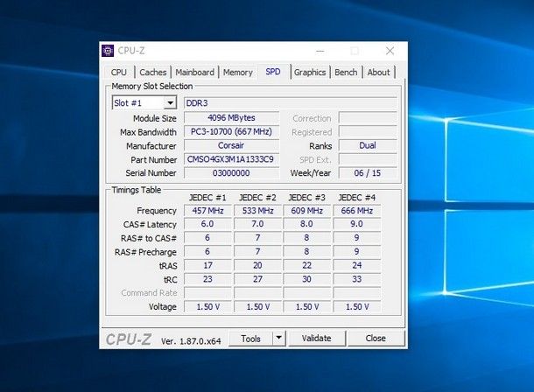Click the Tools button

tap(250, 339)
